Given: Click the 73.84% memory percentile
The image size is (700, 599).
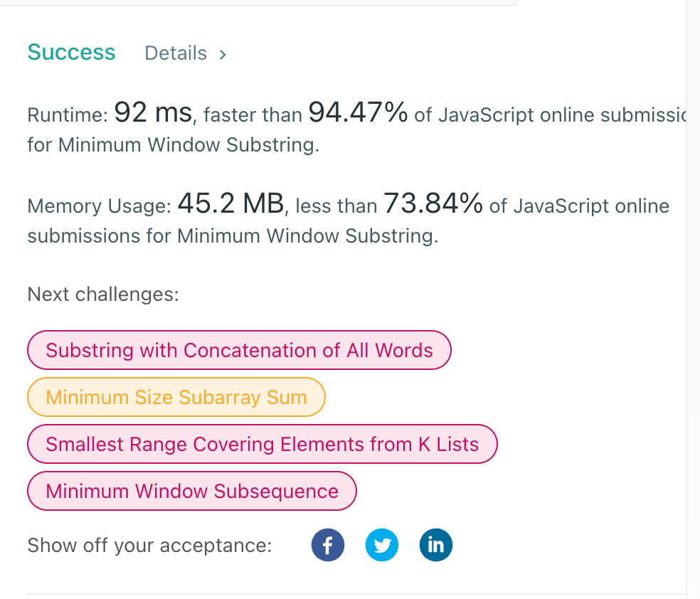Looking at the screenshot, I should click(x=433, y=205).
